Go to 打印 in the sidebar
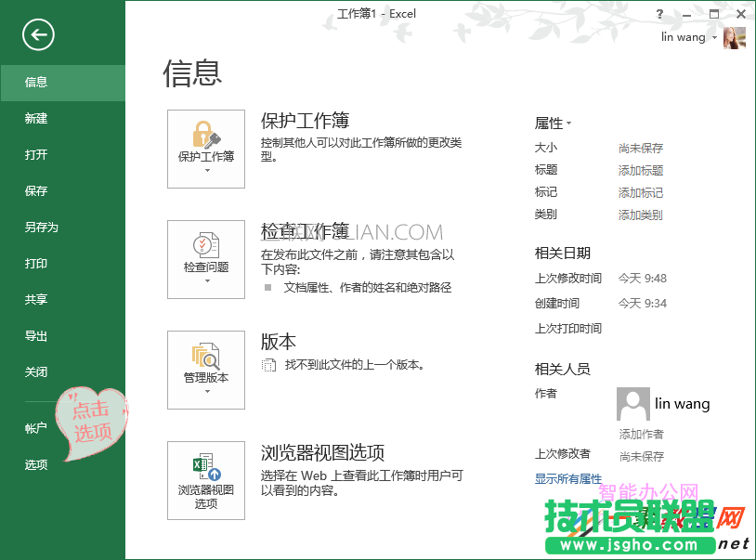This screenshot has width=756, height=560. click(x=36, y=264)
